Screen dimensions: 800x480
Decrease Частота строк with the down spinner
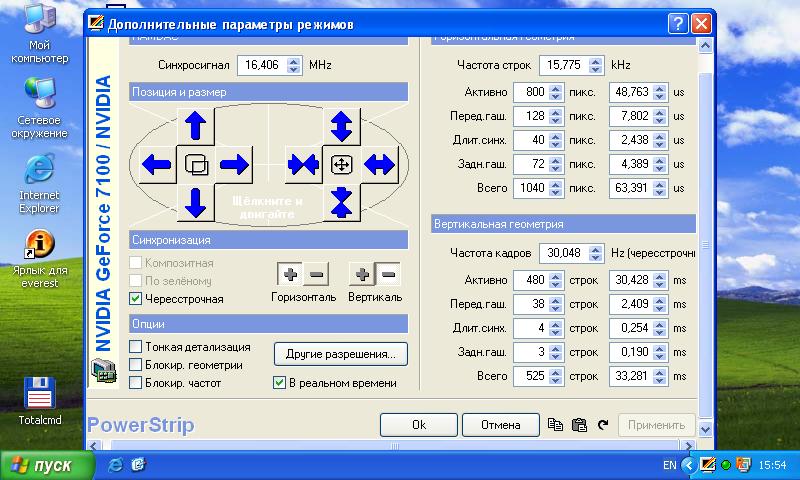coord(594,70)
